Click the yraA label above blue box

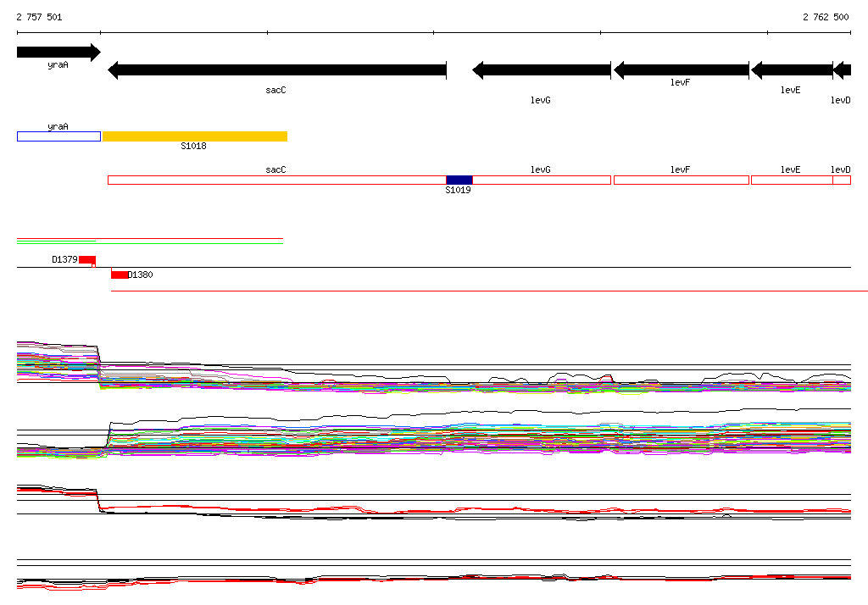click(58, 126)
